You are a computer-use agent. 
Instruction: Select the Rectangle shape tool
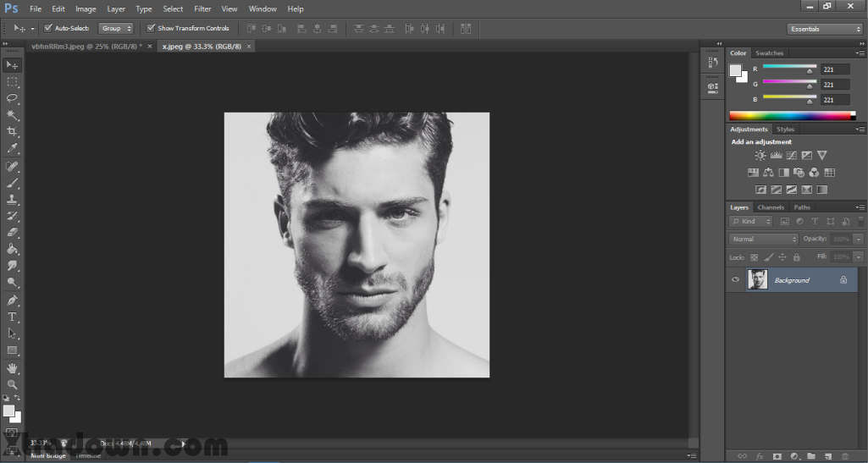point(12,350)
